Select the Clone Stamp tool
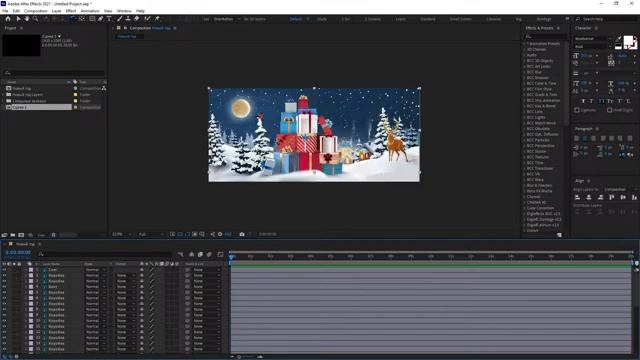This screenshot has height=360, width=640. (128, 19)
